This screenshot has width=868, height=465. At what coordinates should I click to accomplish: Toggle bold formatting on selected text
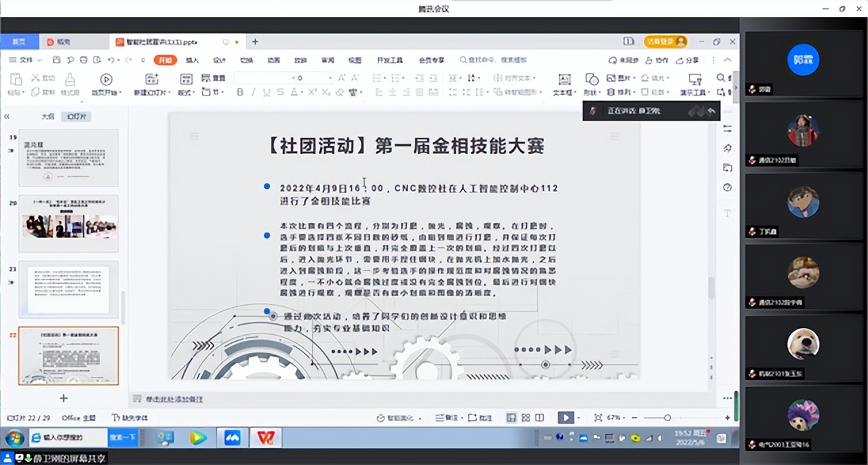point(239,91)
